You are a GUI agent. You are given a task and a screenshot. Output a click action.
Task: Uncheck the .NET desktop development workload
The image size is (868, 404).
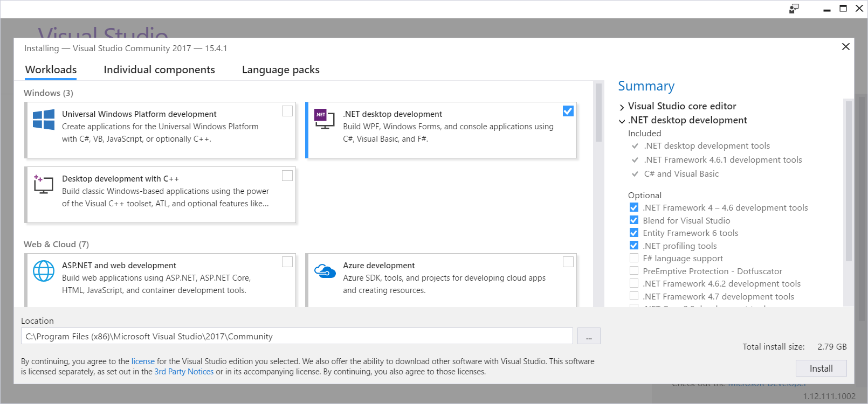point(568,111)
